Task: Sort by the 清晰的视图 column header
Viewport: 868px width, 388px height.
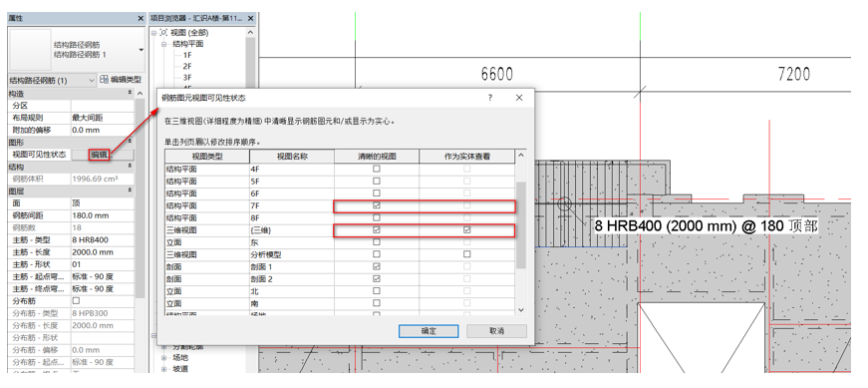Action: [377, 157]
